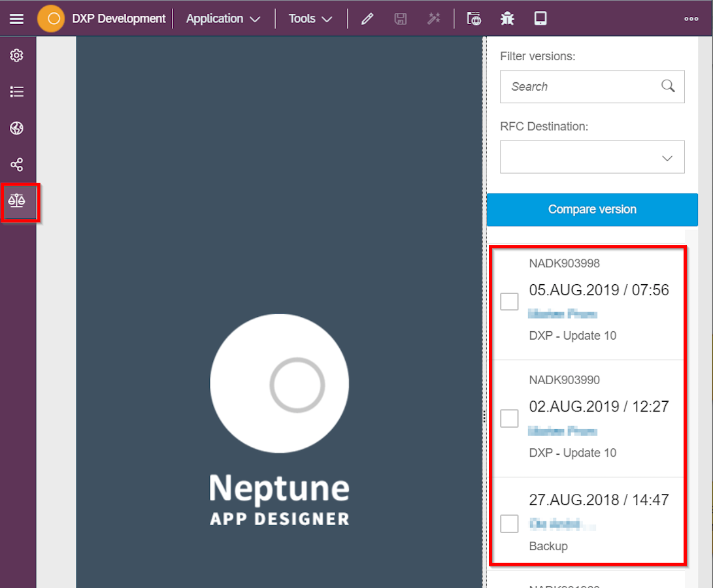Open the hamburger navigation menu
Image resolution: width=713 pixels, height=588 pixels.
pyautogui.click(x=16, y=19)
